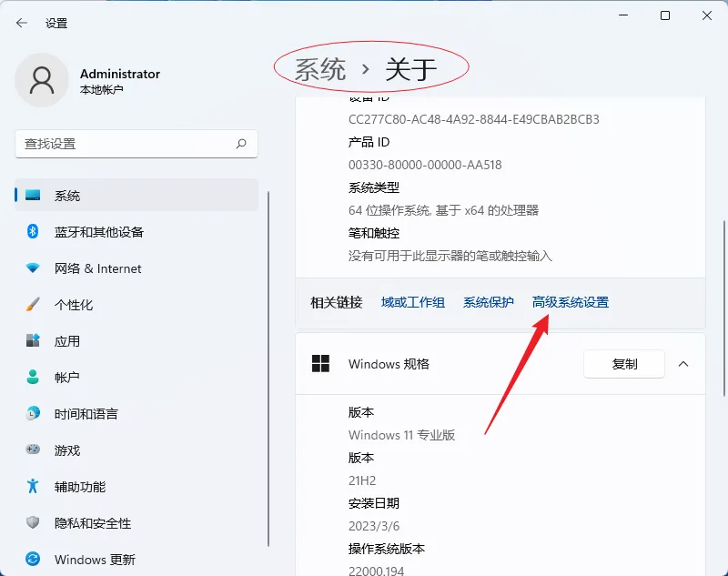Click the Windows Update sync icon
728x576 pixels.
(x=33, y=559)
